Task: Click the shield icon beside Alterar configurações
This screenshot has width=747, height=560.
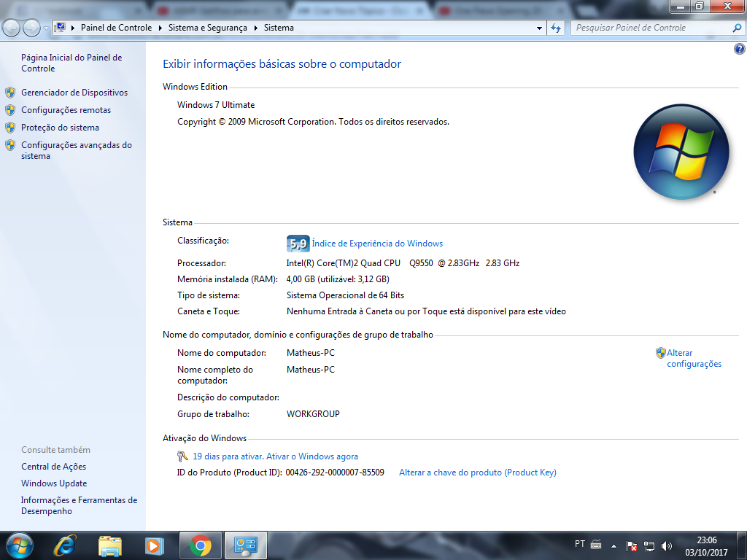Action: pos(660,353)
